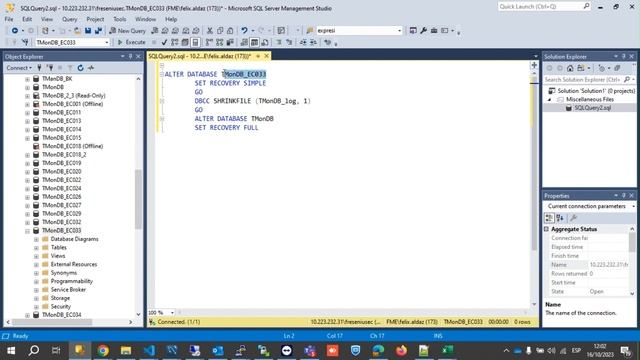
Task: Toggle Include Actual Execution Plan
Action: pyautogui.click(x=209, y=42)
